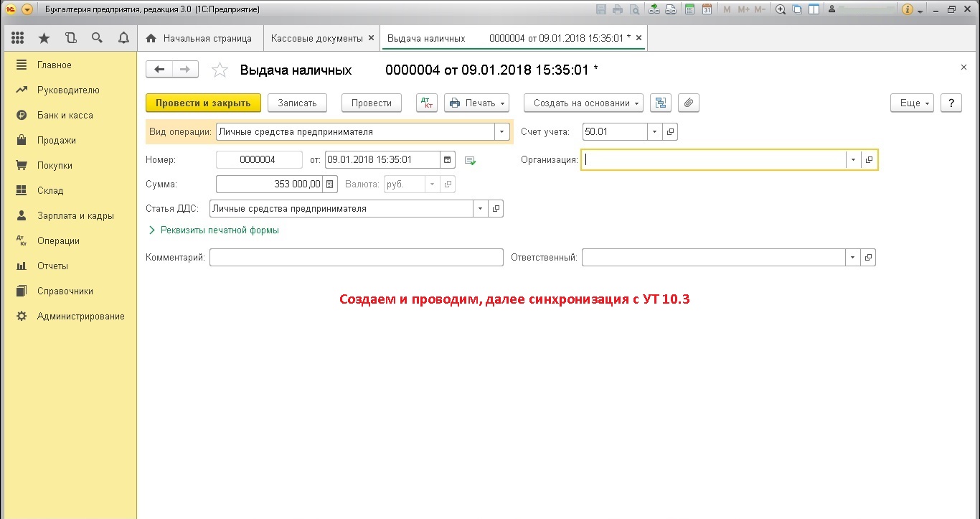This screenshot has width=980, height=519.
Task: Show Dt/Kt postings of the document
Action: click(426, 103)
